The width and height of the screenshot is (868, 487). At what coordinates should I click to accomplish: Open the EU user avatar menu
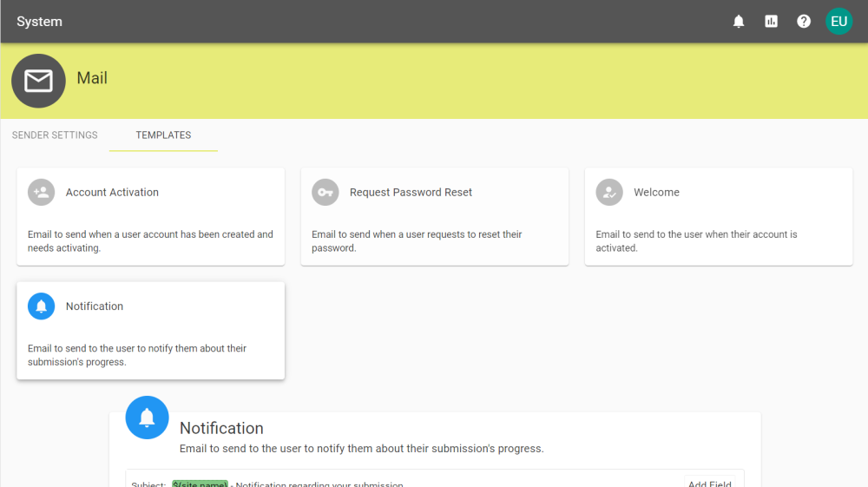coord(838,22)
